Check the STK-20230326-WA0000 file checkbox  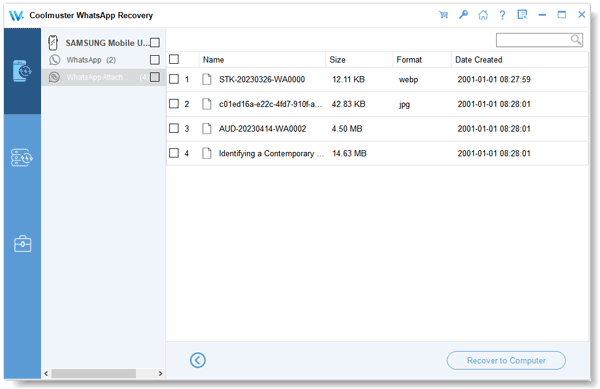[x=174, y=79]
